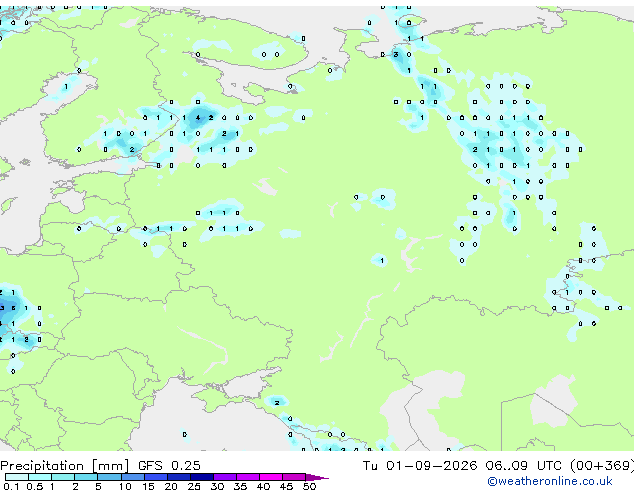Viewport: 634px width, 490px height.
Task: Click the 0.1–0.5 mm legend swatch
Action: pyautogui.click(x=17, y=477)
